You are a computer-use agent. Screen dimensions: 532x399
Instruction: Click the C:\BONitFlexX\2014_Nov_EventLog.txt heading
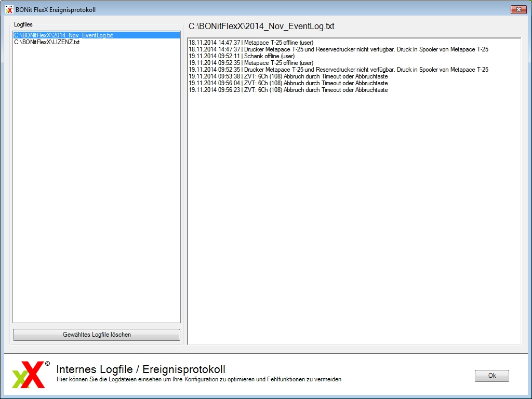coord(261,26)
